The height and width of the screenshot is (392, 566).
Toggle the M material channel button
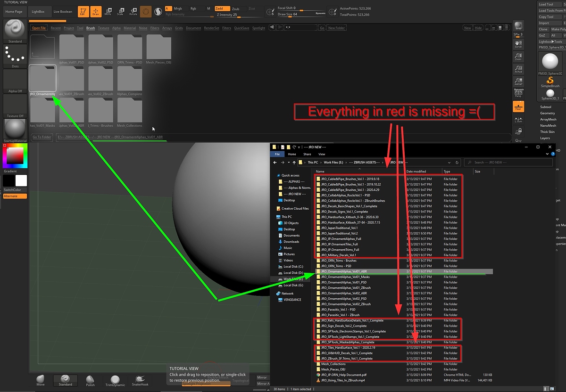(x=208, y=8)
